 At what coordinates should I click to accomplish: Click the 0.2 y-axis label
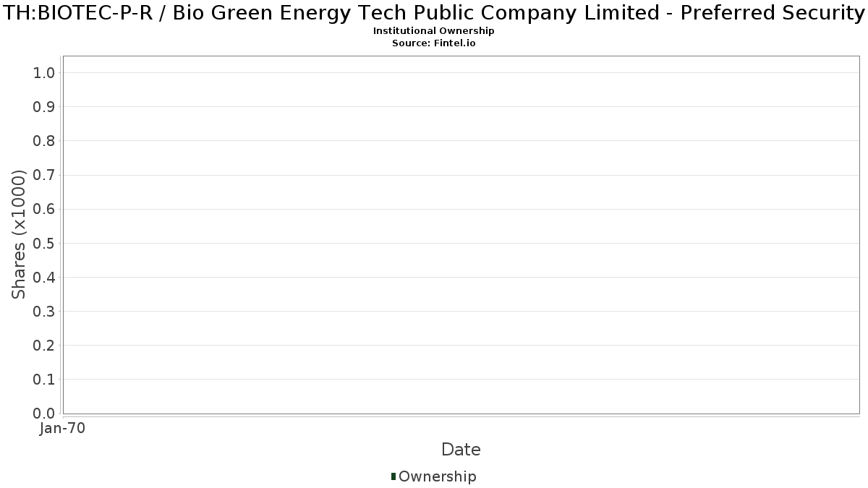coord(44,346)
